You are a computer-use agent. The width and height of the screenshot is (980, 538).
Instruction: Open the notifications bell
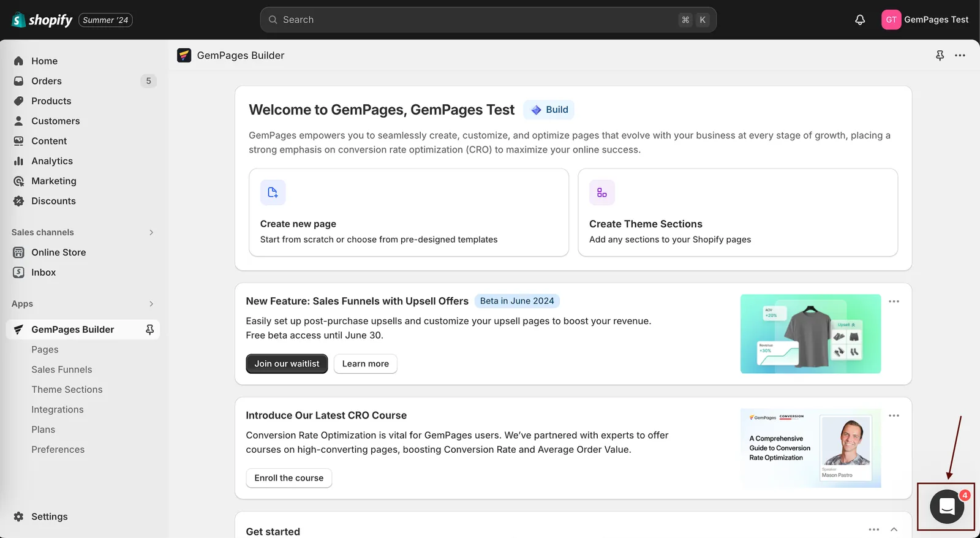point(860,20)
